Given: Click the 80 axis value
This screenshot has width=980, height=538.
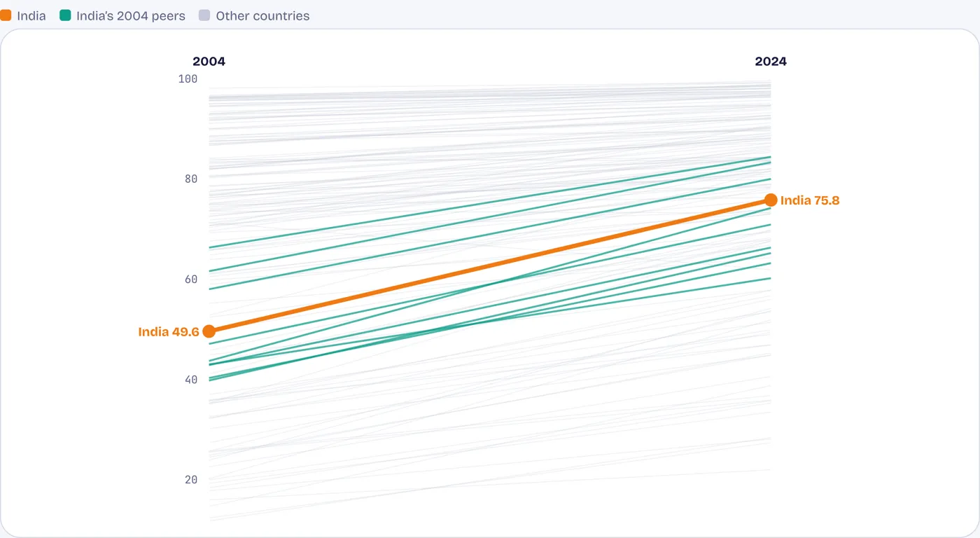Looking at the screenshot, I should coord(191,179).
